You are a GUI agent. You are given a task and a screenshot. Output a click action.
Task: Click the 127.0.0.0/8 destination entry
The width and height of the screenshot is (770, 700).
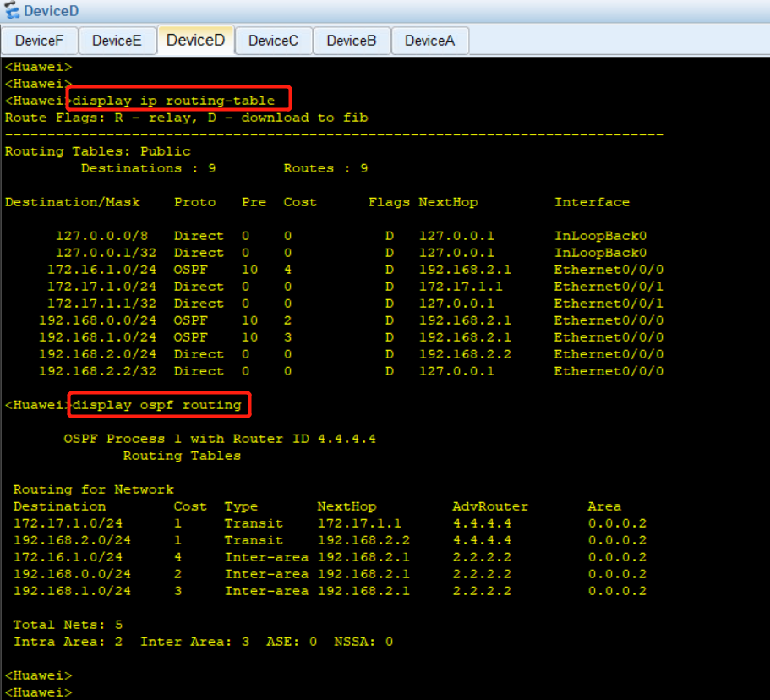[101, 236]
